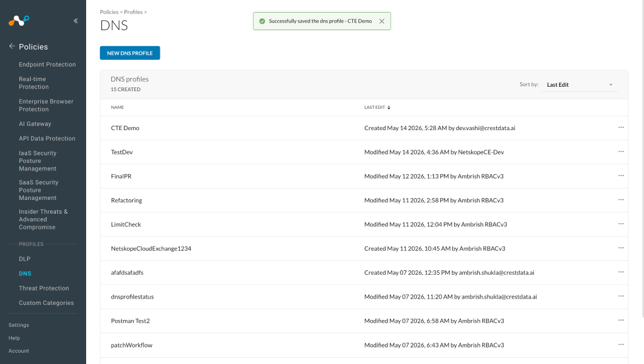Screen dimensions: 644x364
Task: Click back arrow beside Policies heading
Action: (12, 47)
